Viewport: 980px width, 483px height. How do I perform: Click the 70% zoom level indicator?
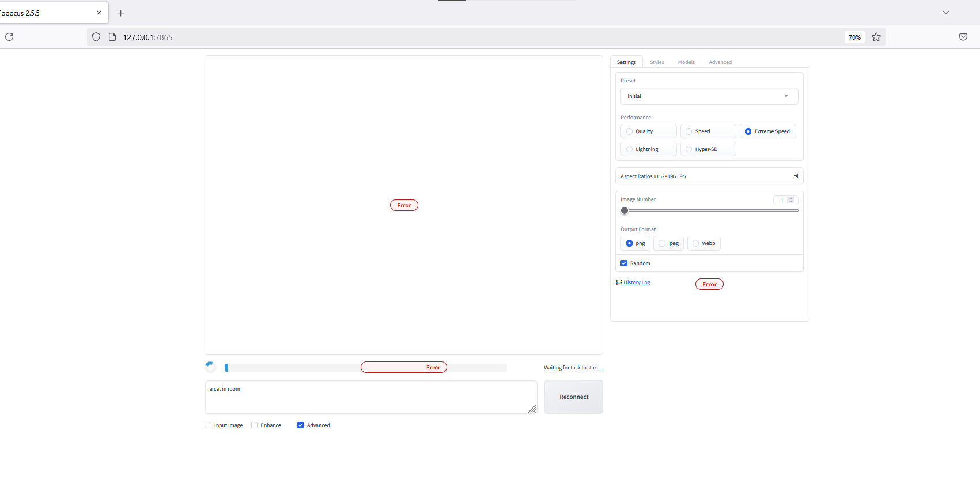[854, 37]
